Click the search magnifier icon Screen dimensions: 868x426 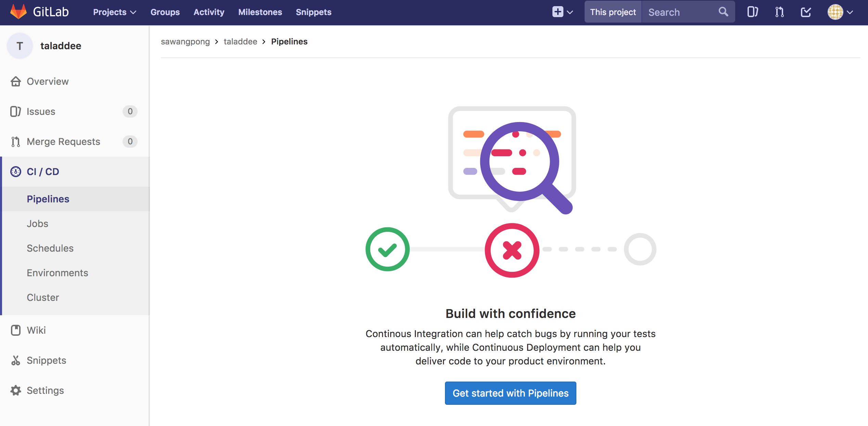[x=723, y=12]
